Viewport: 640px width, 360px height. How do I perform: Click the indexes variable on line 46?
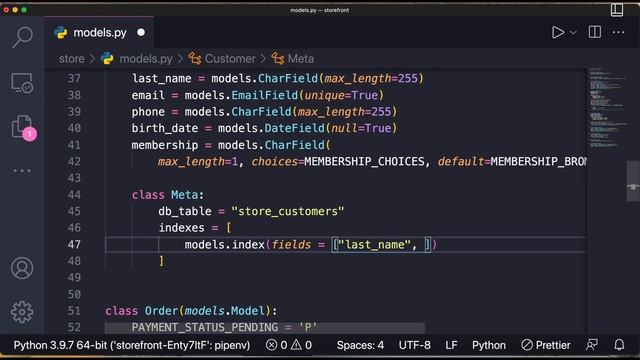181,228
